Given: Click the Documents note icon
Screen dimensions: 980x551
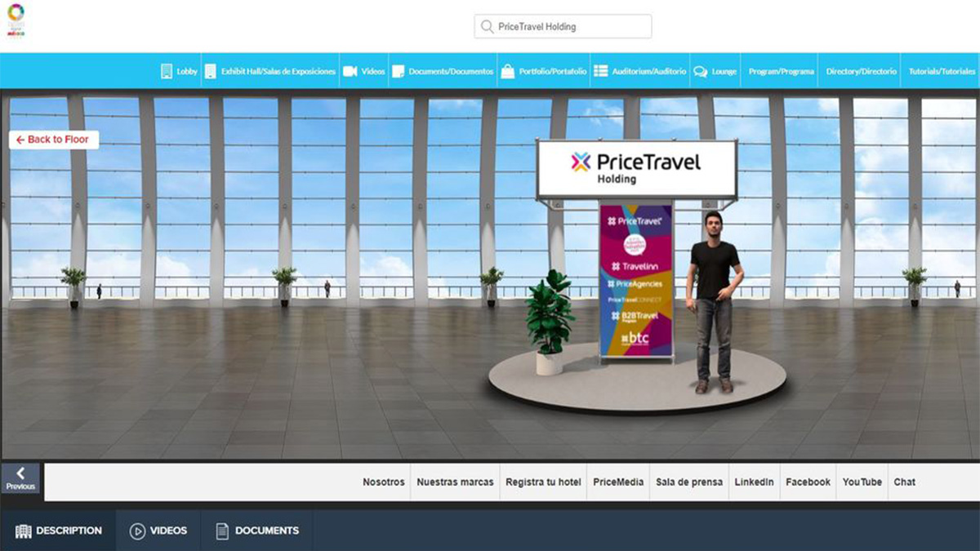Looking at the screenshot, I should coord(398,71).
